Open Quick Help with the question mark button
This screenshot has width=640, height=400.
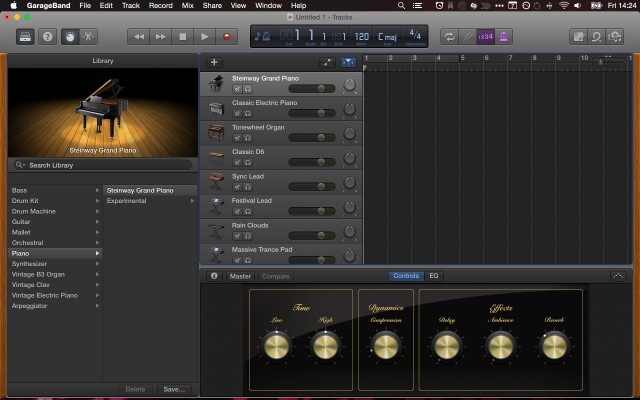click(x=47, y=37)
